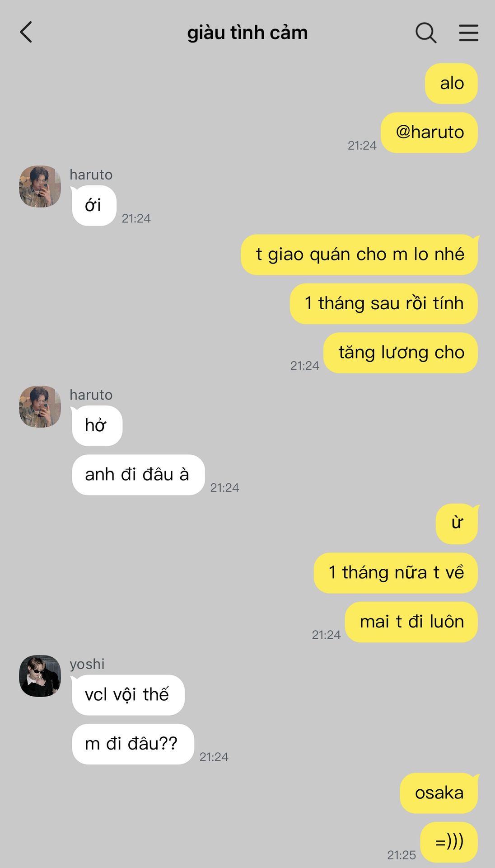495x868 pixels.
Task: Tap the chat title giàu tình cảm
Action: point(247,33)
